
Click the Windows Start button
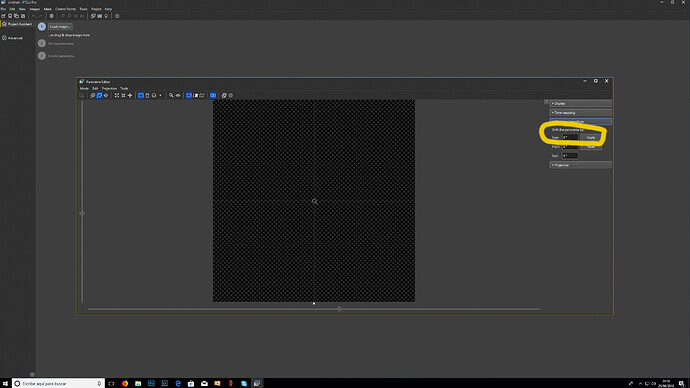(5, 384)
